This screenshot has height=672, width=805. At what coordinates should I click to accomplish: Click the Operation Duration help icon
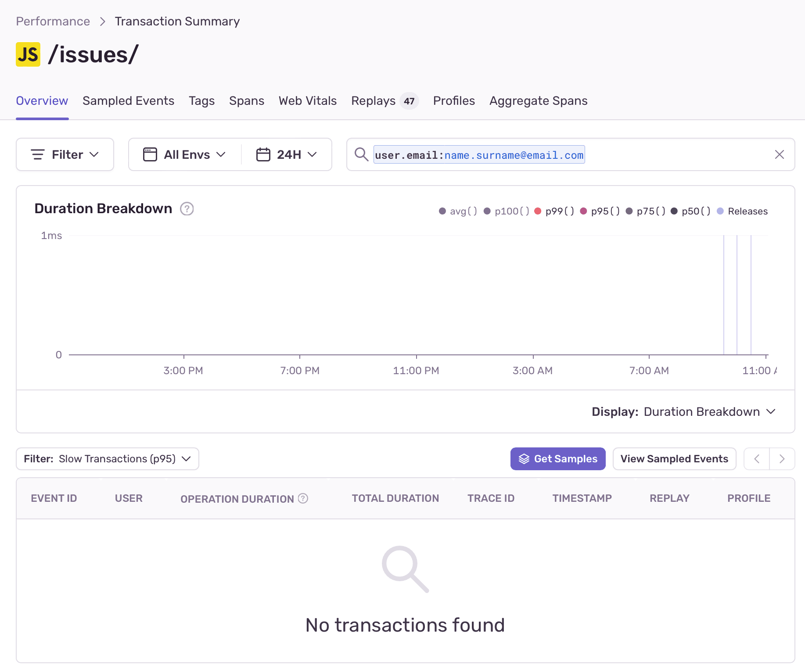click(x=302, y=498)
